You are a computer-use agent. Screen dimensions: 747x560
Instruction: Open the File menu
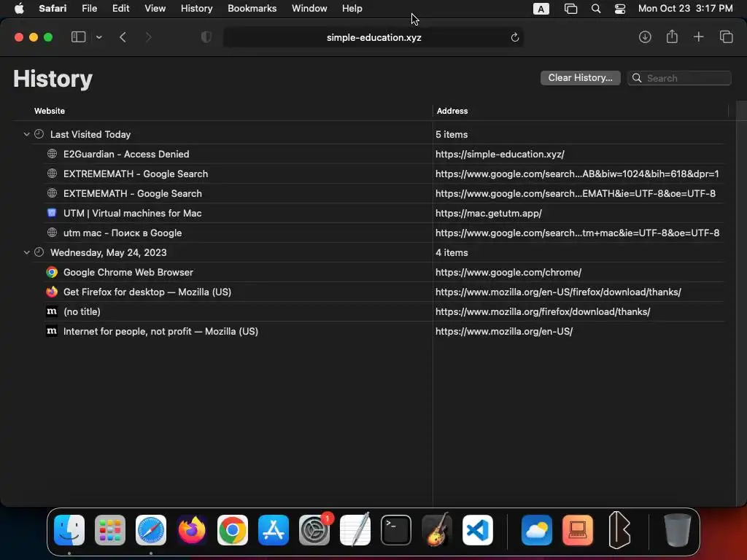tap(89, 9)
